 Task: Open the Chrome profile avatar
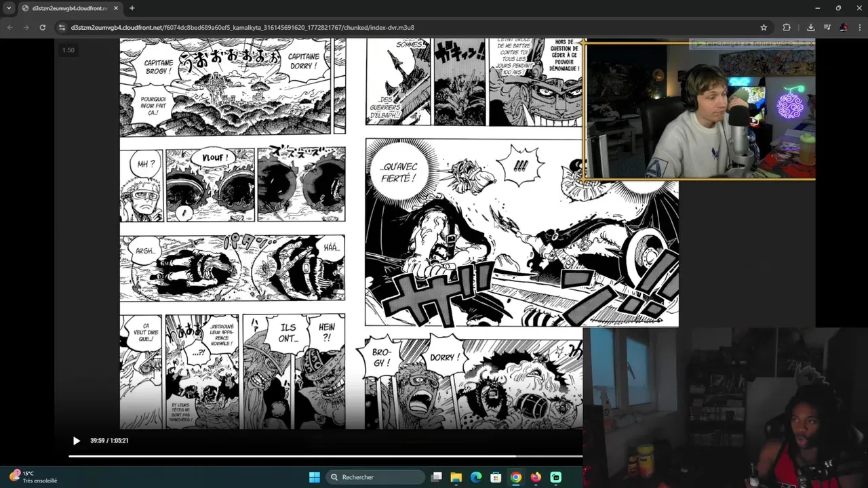click(844, 27)
